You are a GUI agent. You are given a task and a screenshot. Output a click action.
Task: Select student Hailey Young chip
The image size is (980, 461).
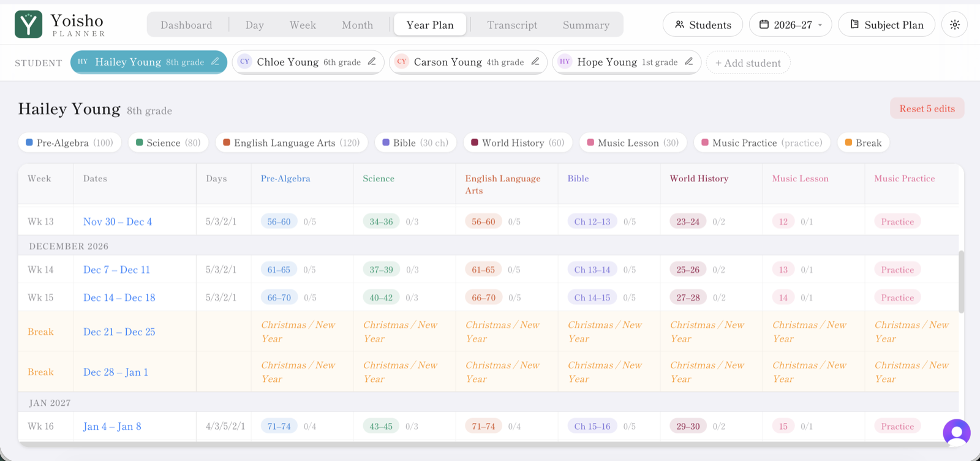(x=148, y=62)
